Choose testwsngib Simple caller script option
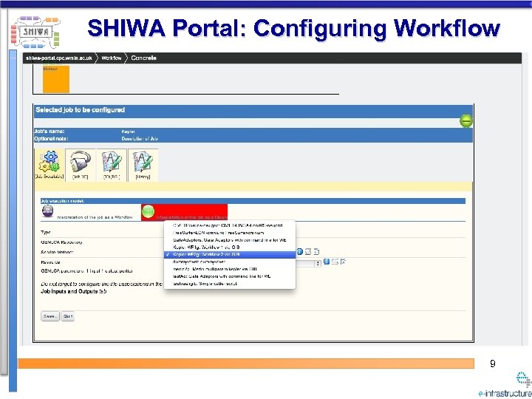The image size is (532, 399). click(x=229, y=284)
